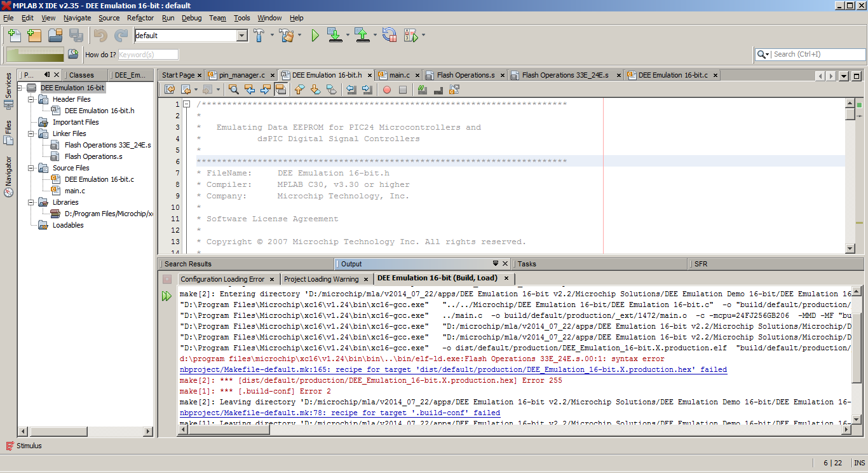The image size is (868, 473).
Task: Clean and build with hammer-broom icon
Action: tap(286, 36)
